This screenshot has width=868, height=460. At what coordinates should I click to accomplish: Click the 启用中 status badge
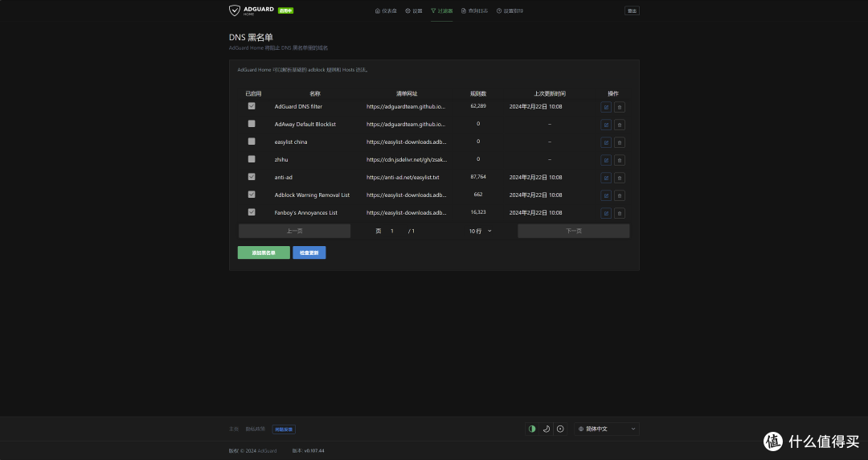pyautogui.click(x=285, y=10)
